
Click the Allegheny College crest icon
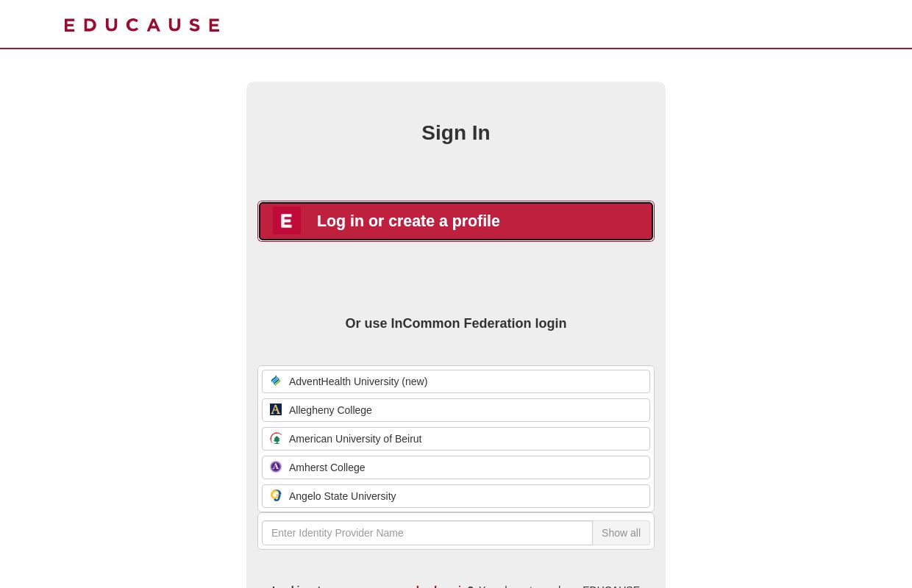[x=276, y=409]
